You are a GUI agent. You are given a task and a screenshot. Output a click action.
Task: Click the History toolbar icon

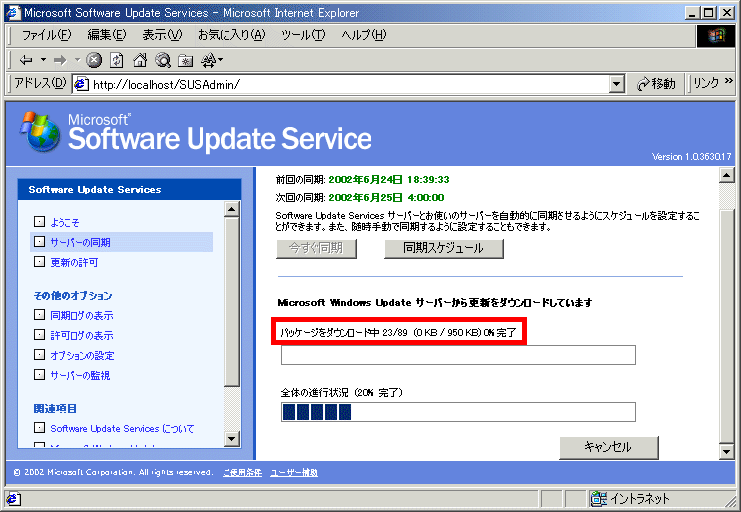(208, 60)
